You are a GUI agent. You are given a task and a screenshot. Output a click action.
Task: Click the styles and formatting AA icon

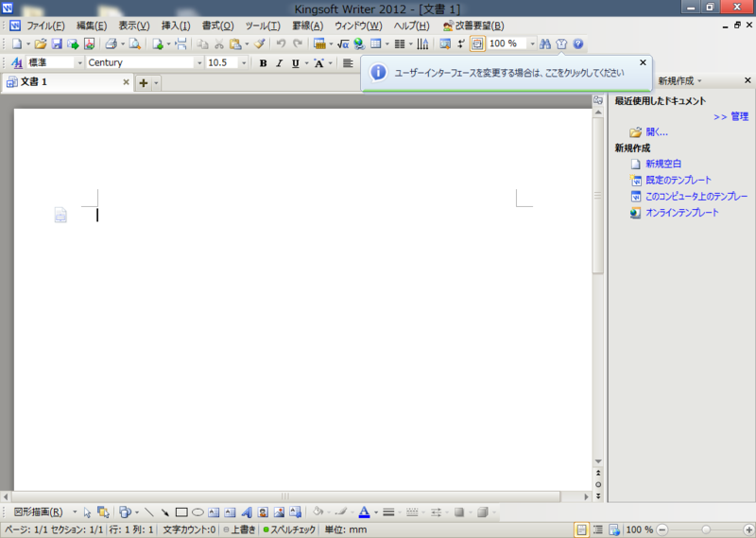point(17,62)
